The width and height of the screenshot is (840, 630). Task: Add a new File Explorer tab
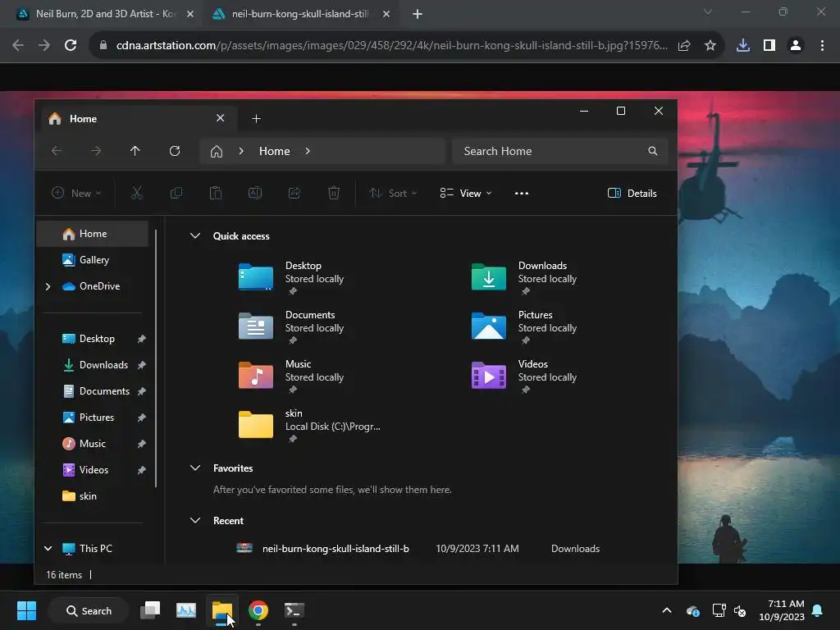(256, 119)
